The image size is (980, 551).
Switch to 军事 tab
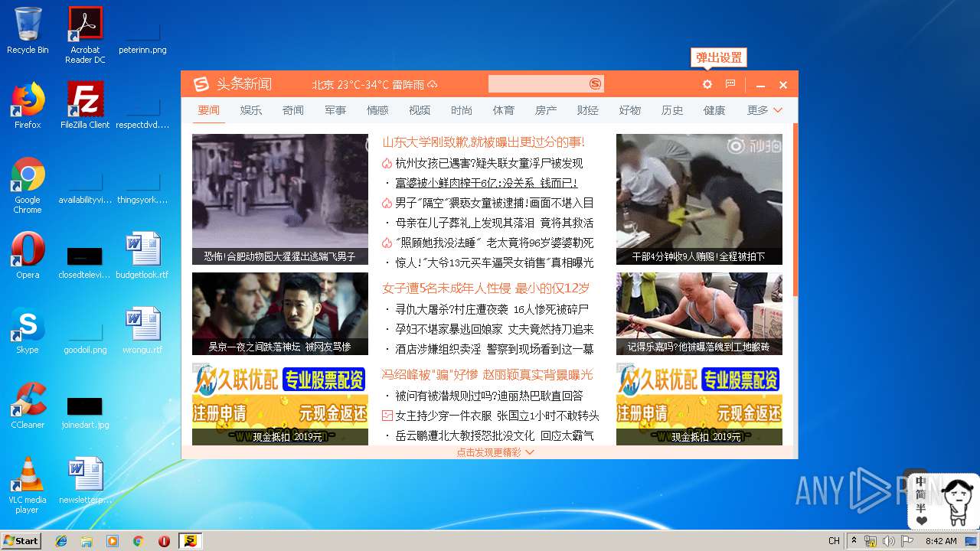coord(335,110)
